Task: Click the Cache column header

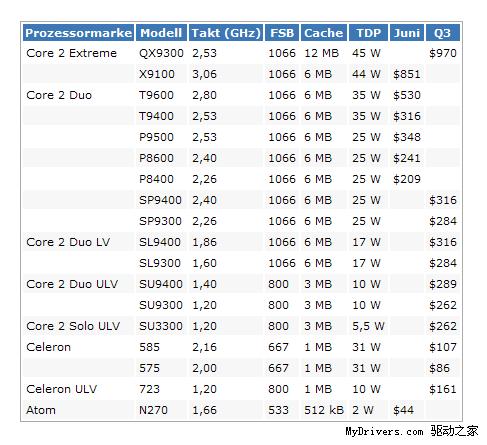Action: 324,33
